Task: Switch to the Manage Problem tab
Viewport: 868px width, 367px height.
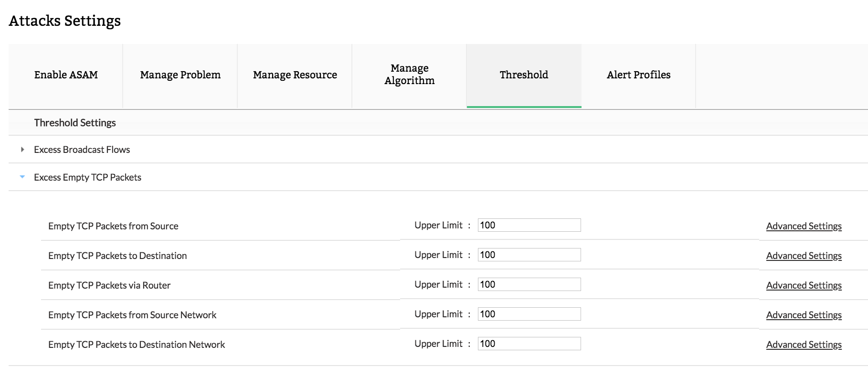Action: pos(180,75)
